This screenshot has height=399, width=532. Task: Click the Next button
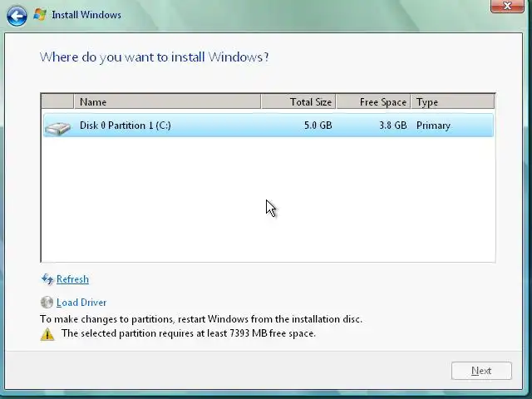point(481,371)
